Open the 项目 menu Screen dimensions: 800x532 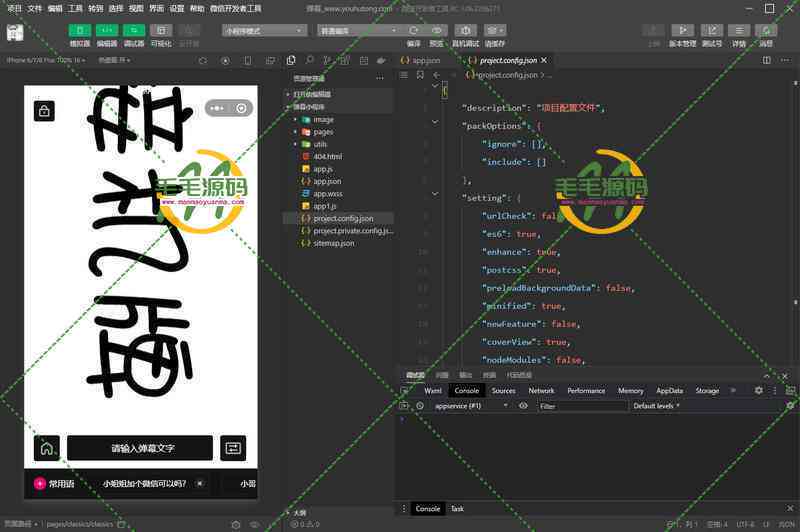[x=14, y=9]
